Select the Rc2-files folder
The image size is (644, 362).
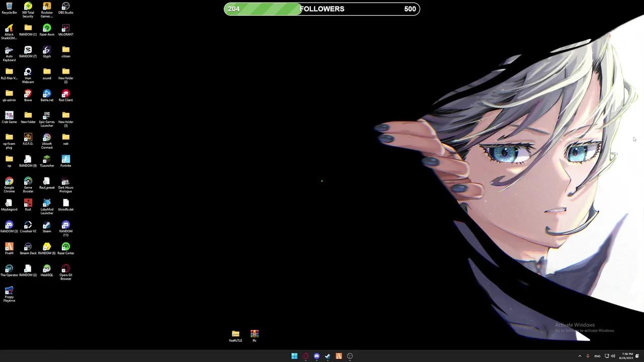[9, 74]
